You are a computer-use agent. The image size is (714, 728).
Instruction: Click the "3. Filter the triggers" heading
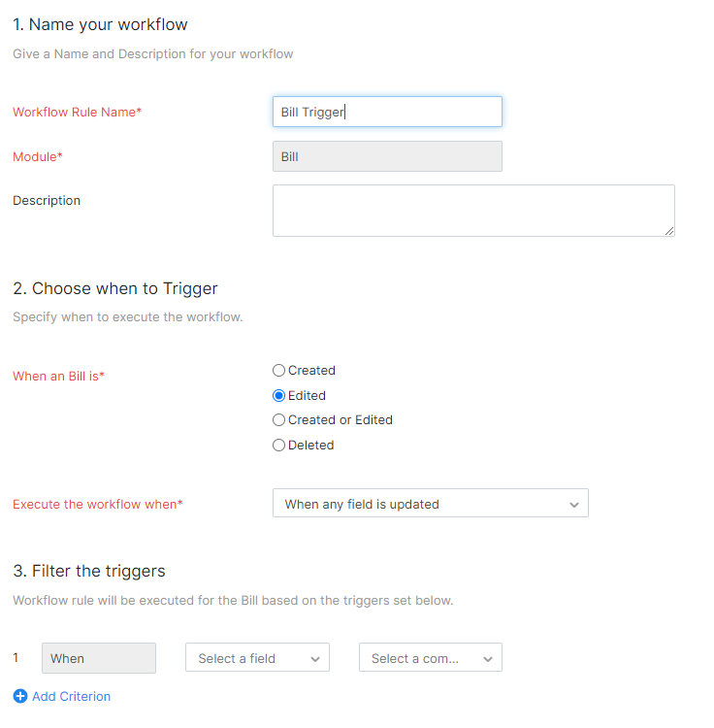click(89, 571)
